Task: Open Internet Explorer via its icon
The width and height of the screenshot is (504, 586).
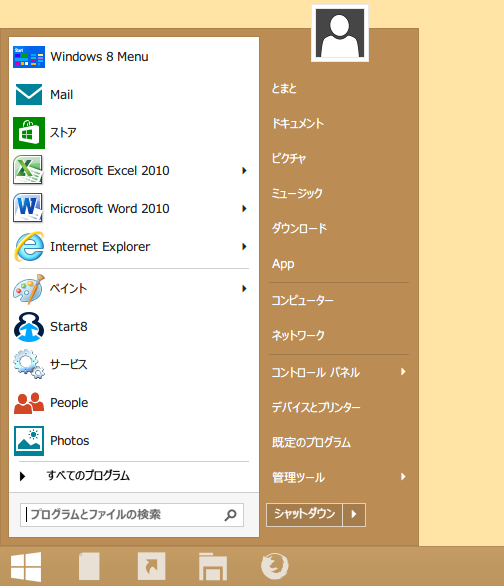Action: click(29, 246)
